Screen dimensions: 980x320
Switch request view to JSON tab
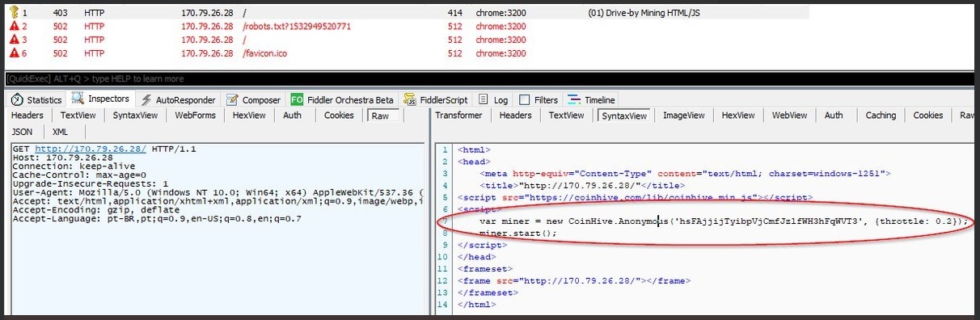pyautogui.click(x=23, y=132)
